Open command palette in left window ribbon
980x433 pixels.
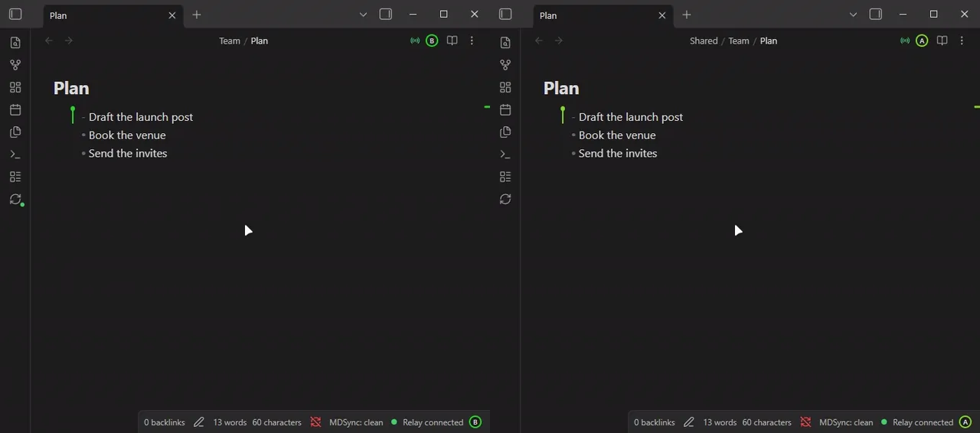point(15,154)
